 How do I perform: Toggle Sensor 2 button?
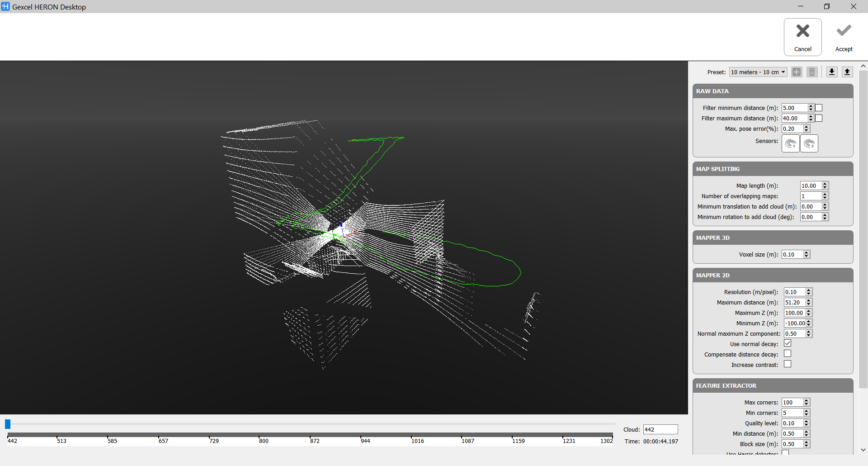coord(809,143)
